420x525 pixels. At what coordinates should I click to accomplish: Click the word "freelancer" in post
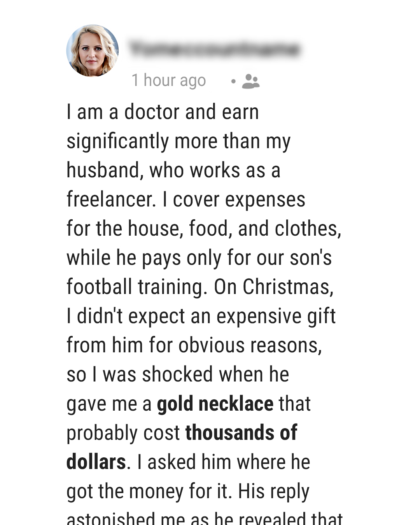click(110, 199)
